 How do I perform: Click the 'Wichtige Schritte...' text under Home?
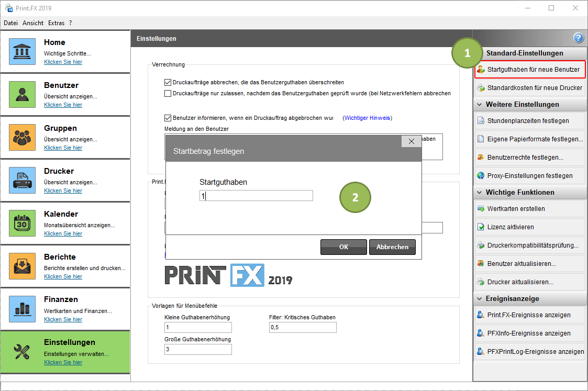pos(68,53)
